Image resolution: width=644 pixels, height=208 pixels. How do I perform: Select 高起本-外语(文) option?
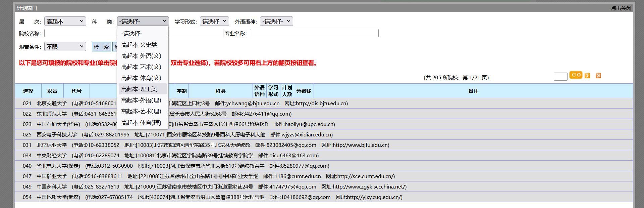pyautogui.click(x=141, y=56)
